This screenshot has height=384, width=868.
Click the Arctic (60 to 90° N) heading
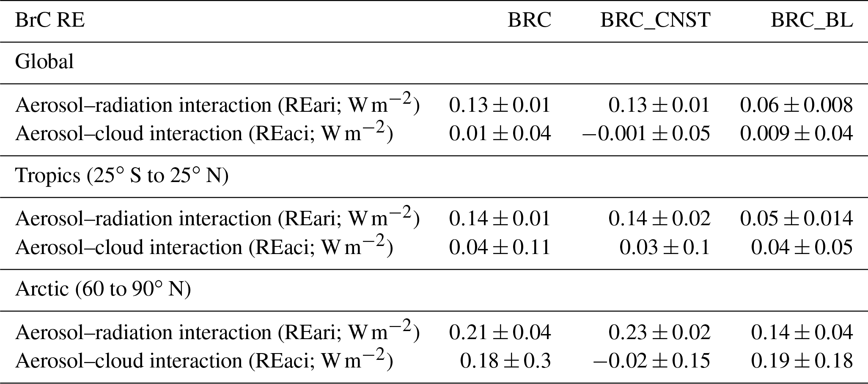(103, 289)
